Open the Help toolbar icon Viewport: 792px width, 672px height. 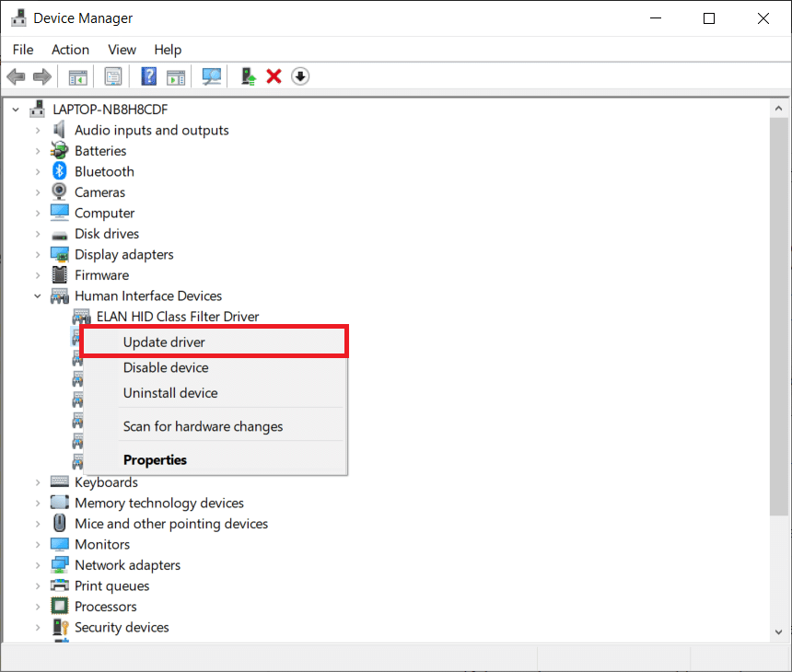(x=148, y=76)
